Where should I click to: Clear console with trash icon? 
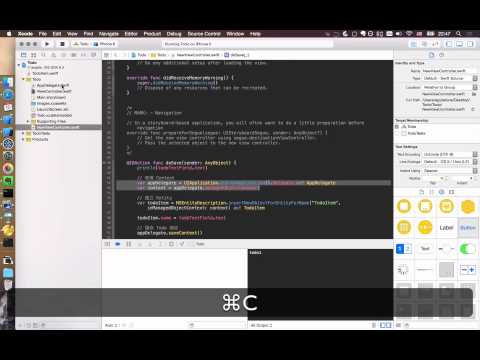click(374, 325)
